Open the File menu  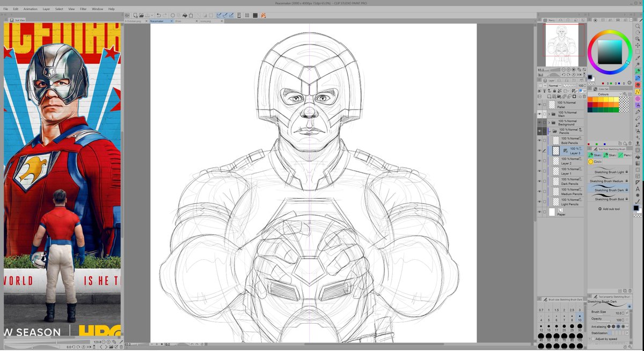coord(6,9)
